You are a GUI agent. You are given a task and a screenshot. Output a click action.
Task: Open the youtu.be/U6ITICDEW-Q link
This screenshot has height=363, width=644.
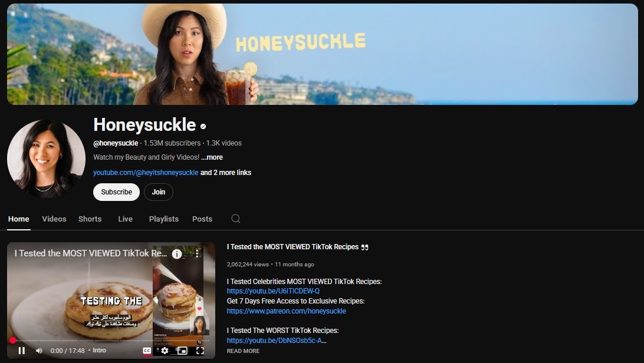coord(273,291)
